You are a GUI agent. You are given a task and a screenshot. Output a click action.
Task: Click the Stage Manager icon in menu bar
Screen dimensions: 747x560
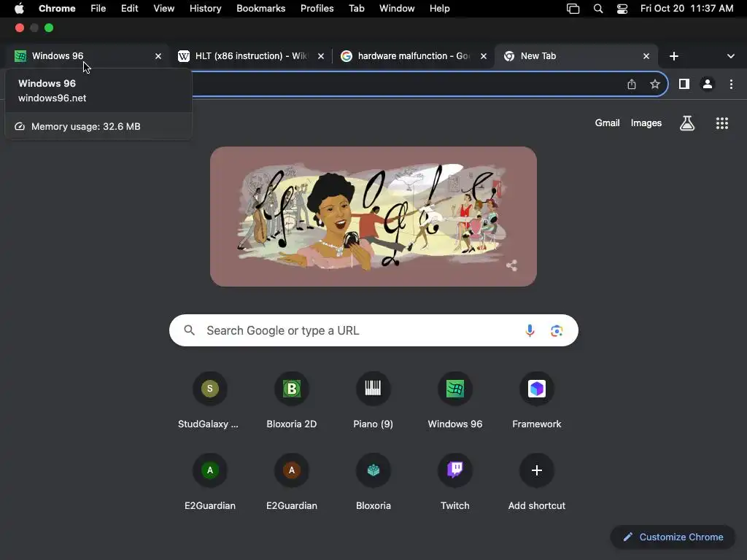coord(573,9)
